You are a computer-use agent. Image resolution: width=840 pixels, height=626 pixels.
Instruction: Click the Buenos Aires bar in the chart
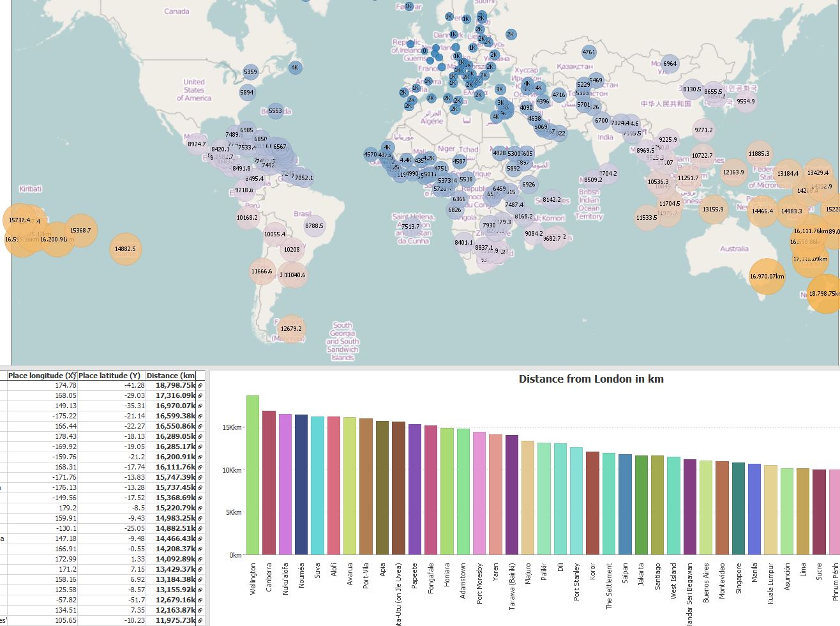coord(706,508)
